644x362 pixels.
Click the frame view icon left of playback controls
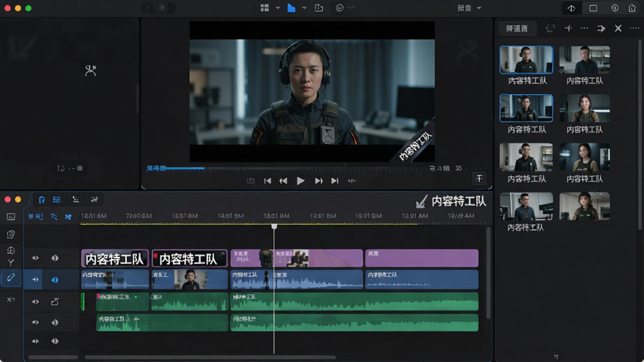pos(250,181)
